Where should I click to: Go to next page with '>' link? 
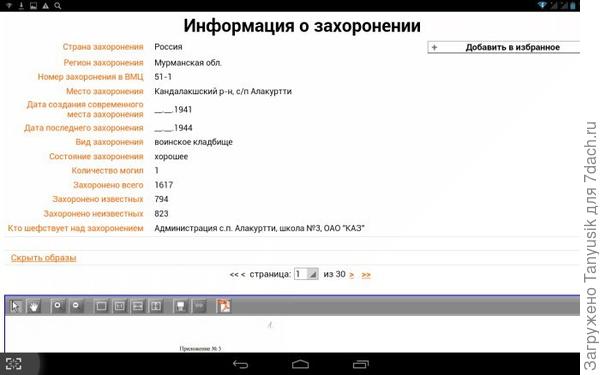(x=352, y=274)
